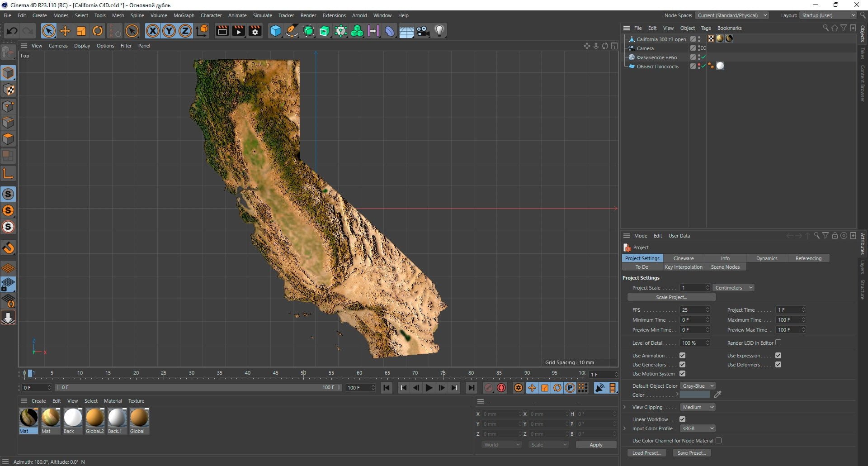This screenshot has width=868, height=466.
Task: Play the animation forward
Action: tap(429, 388)
